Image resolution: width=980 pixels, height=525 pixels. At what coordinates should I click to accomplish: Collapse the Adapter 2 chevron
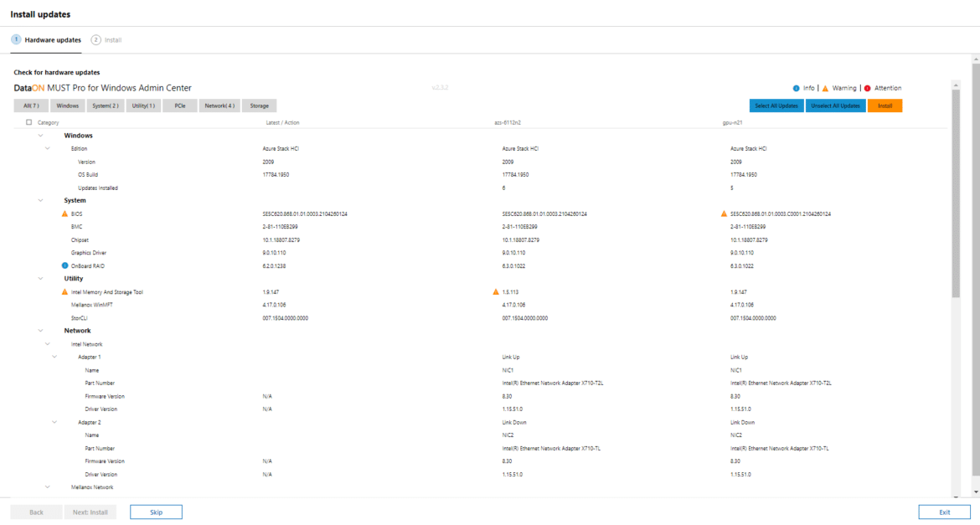[54, 422]
